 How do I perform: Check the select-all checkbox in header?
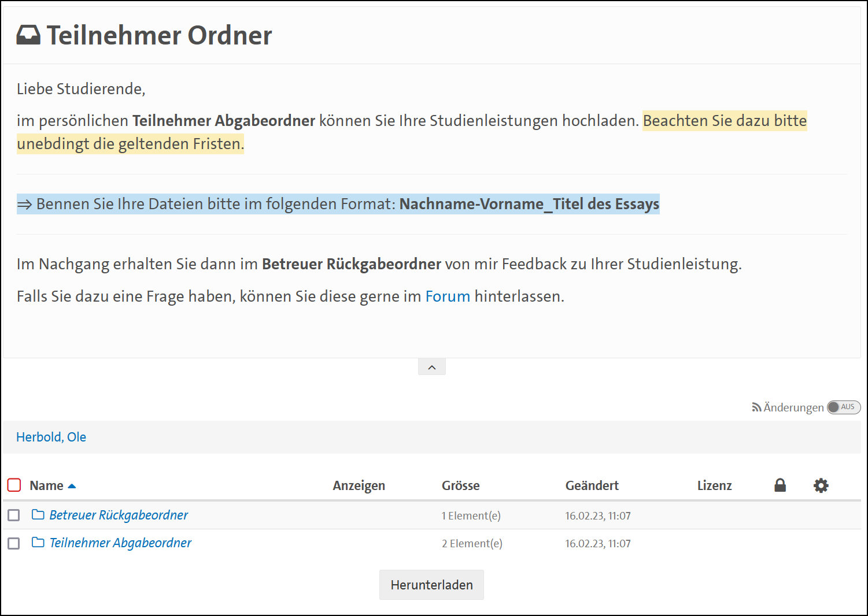click(x=14, y=485)
